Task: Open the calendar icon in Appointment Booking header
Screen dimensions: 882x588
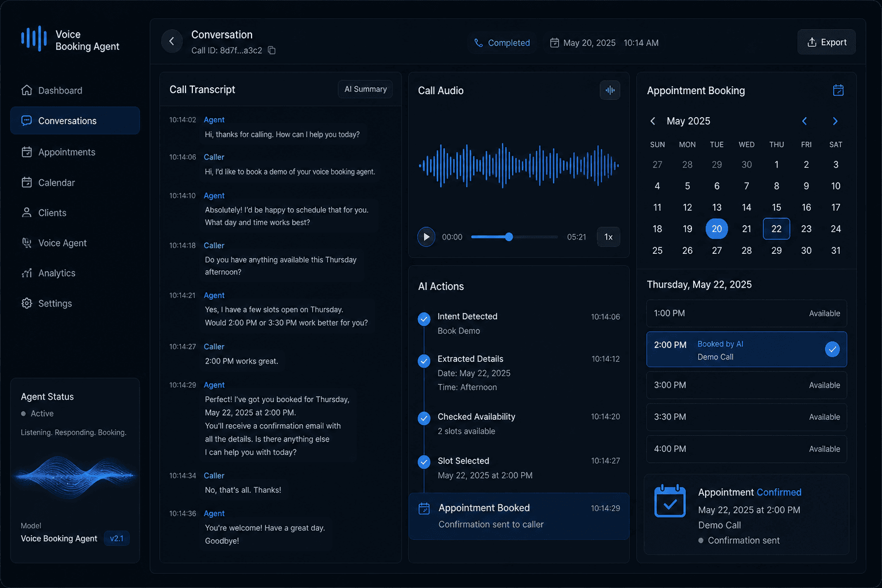Action: [x=838, y=90]
